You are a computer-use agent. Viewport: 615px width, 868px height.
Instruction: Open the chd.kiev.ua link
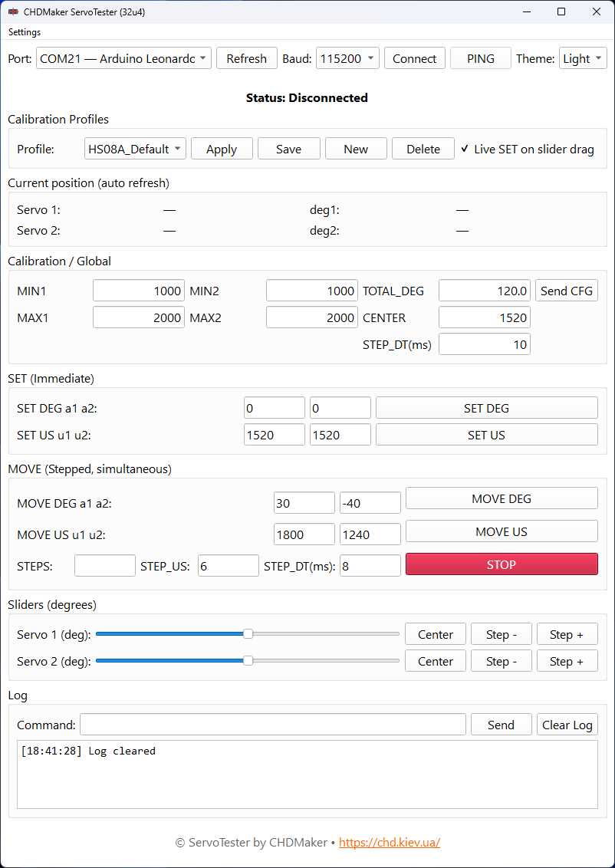pos(389,842)
